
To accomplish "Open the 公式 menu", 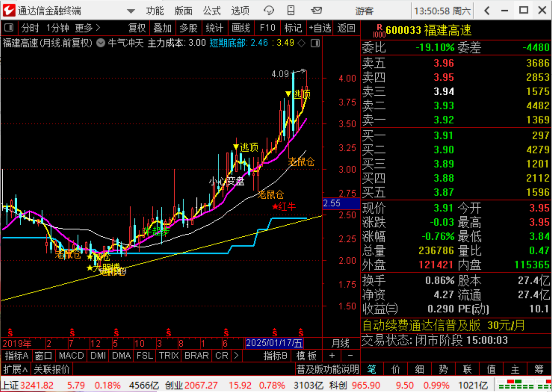I will pyautogui.click(x=212, y=11).
